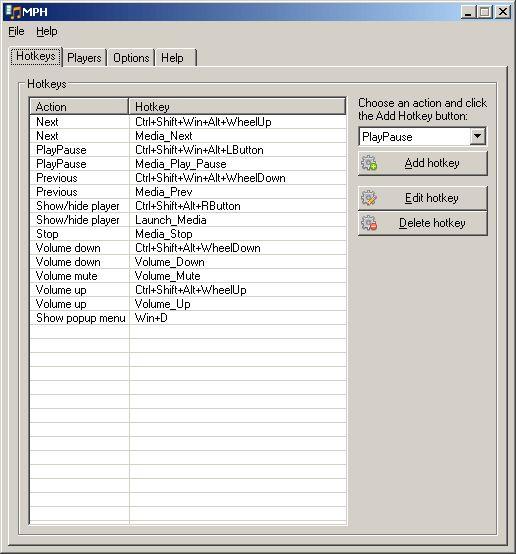The height and width of the screenshot is (554, 516).
Task: Open the PlayPause action combo box
Action: coord(422,137)
